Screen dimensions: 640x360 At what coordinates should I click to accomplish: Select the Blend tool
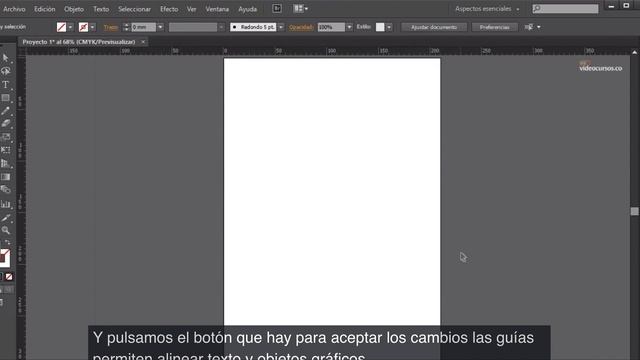[6, 190]
